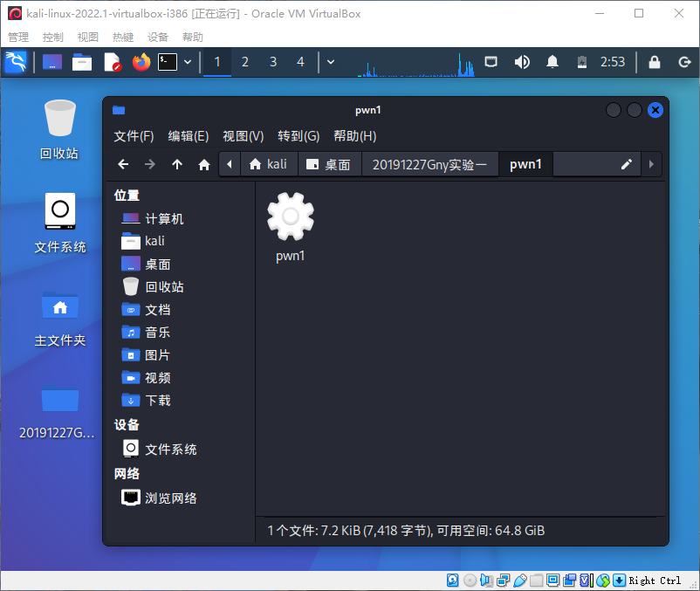The width and height of the screenshot is (700, 591).
Task: Click the CPU graph monitor in panel
Action: pos(416,64)
